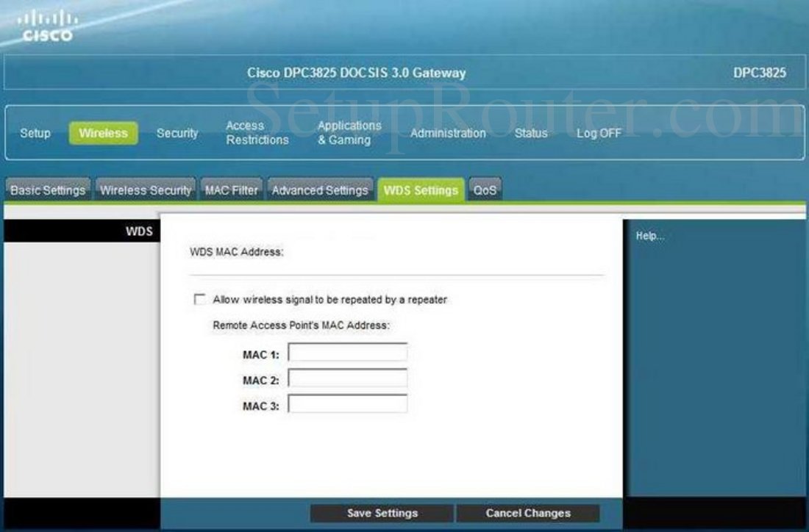Select the QoS tab

coord(485,190)
